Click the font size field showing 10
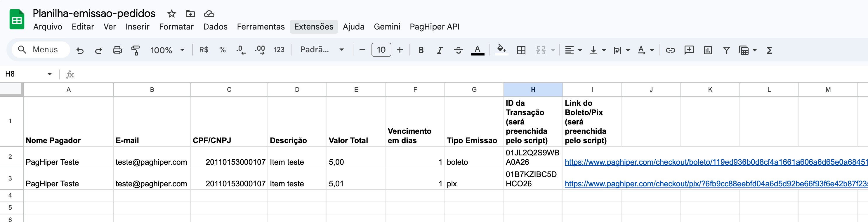Viewport: 868px width, 222px height. (x=381, y=50)
